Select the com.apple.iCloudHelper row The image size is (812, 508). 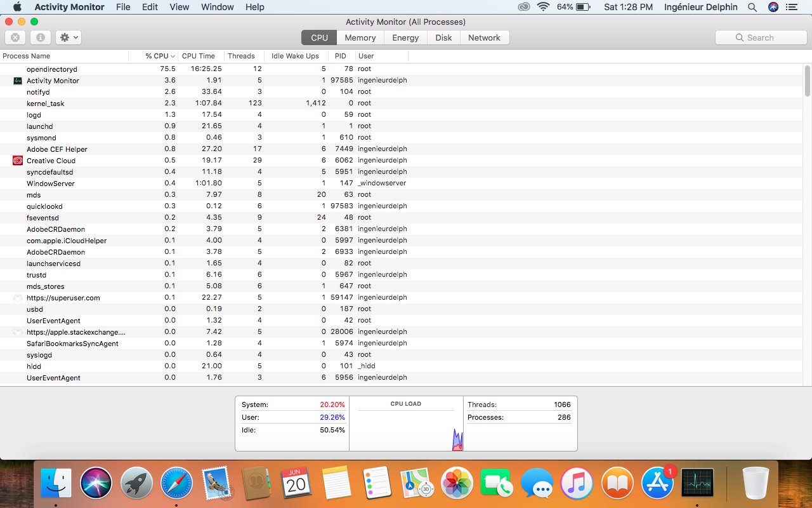click(x=402, y=240)
